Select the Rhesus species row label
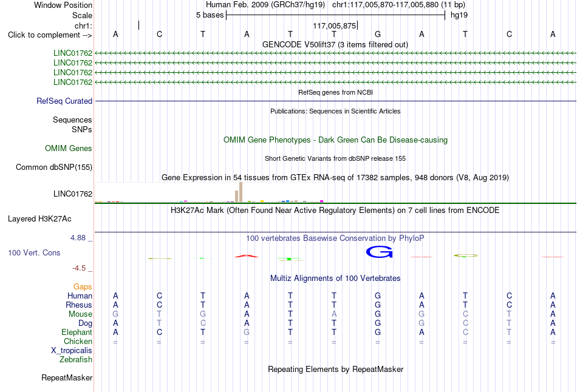Screen dimensions: 577x392 [x=79, y=305]
